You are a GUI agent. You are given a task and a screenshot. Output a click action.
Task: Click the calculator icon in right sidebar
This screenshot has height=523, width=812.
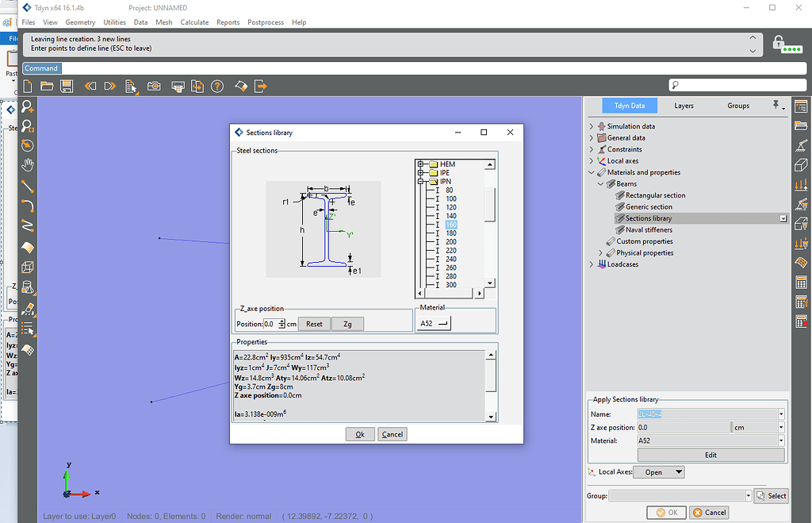[x=801, y=283]
